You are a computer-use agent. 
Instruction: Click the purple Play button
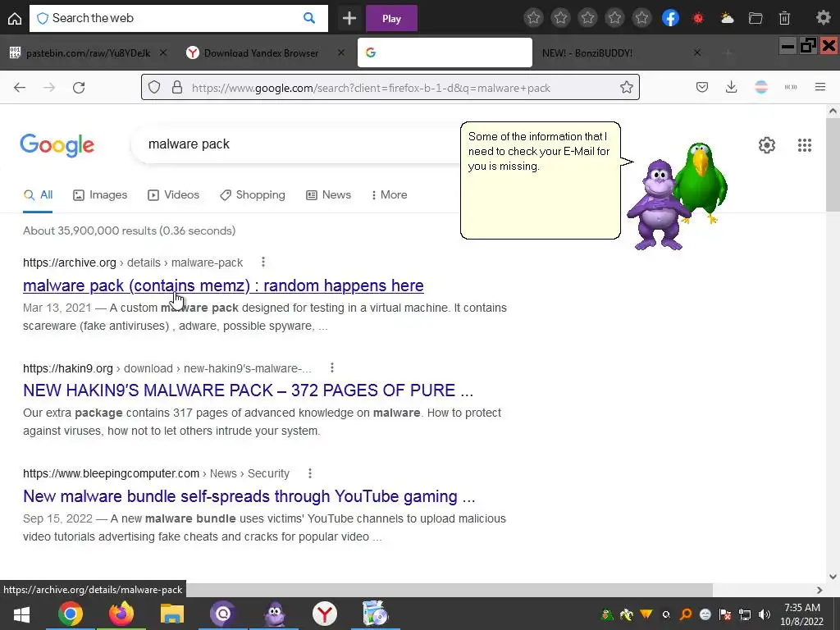point(391,19)
